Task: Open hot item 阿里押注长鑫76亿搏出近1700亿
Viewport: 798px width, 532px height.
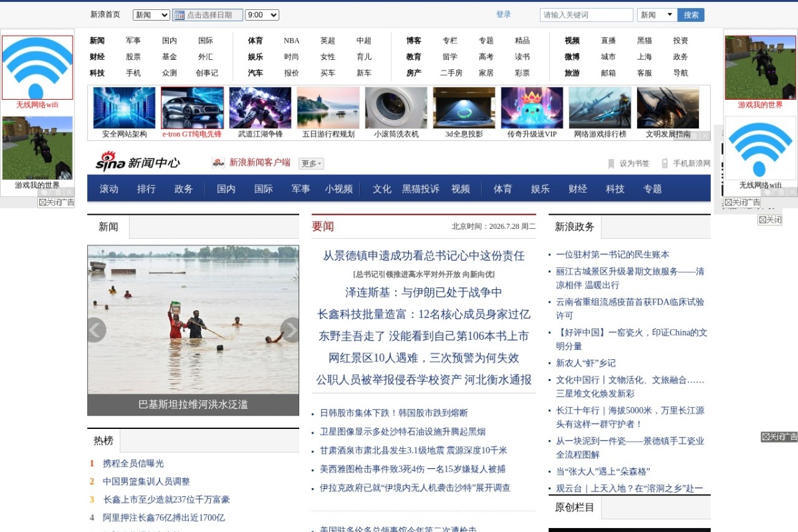Action: point(164,517)
